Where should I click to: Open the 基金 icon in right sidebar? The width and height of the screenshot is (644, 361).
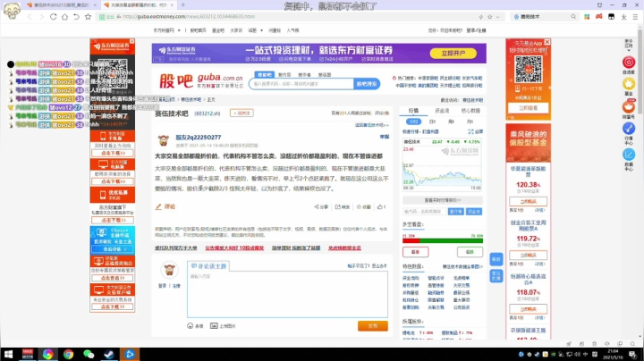click(629, 84)
